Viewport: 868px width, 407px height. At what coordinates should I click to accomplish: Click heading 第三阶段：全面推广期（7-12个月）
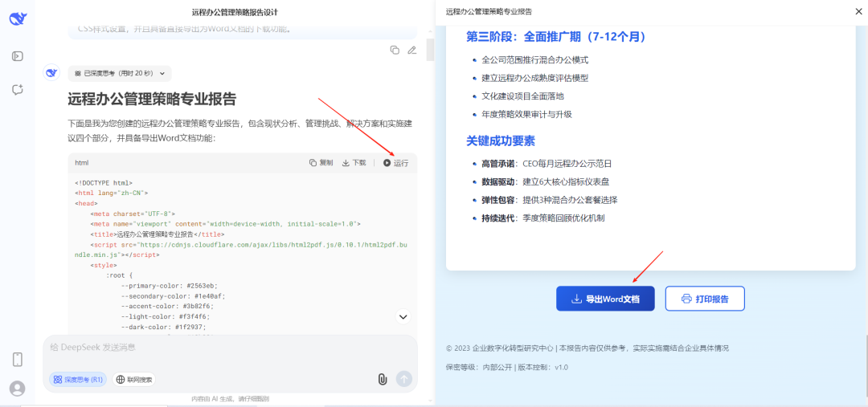[556, 36]
